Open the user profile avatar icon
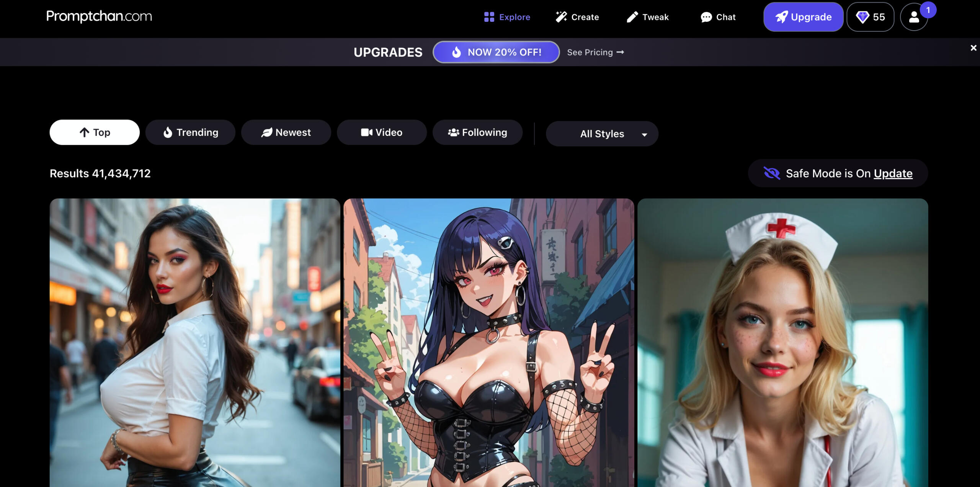The height and width of the screenshot is (487, 980). [x=914, y=17]
